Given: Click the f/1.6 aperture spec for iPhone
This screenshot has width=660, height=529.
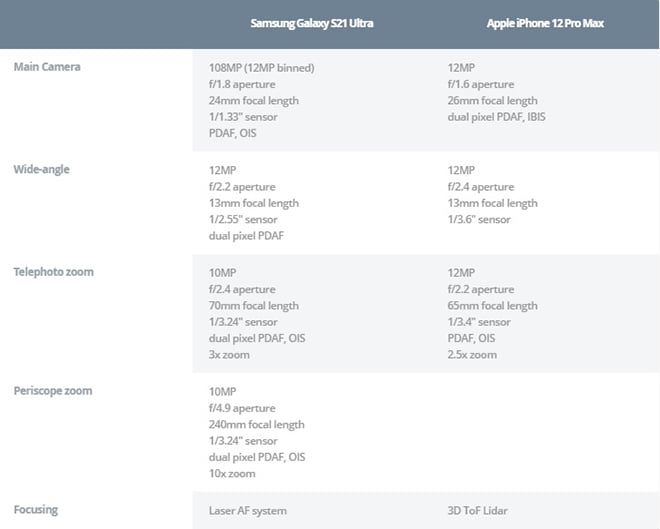Looking at the screenshot, I should tap(481, 84).
